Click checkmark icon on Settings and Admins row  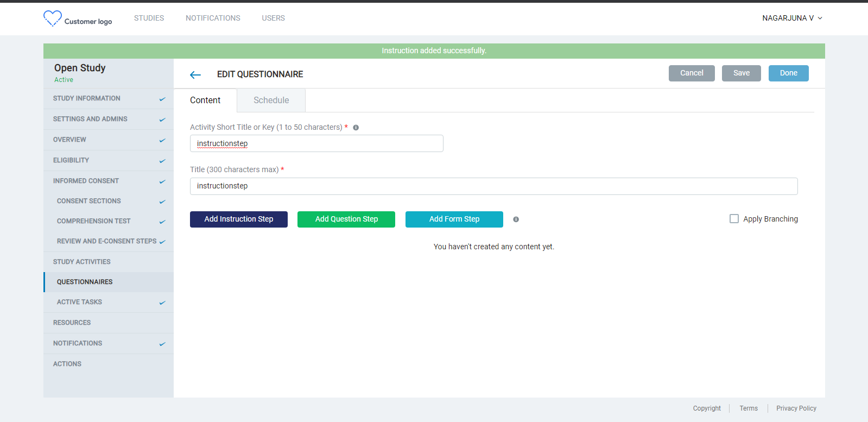[x=162, y=119]
